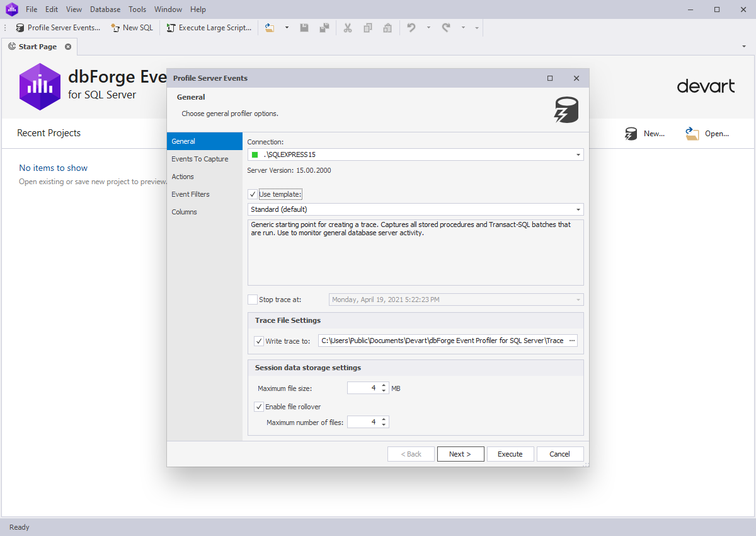Open a New SQL document from toolbar
Viewport: 756px width, 536px height.
click(115, 27)
